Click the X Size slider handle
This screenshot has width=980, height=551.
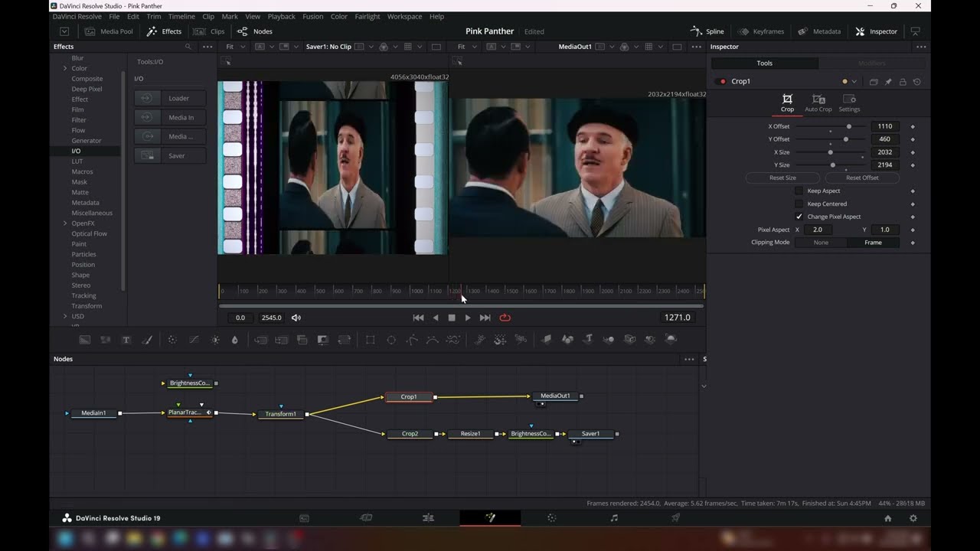tap(830, 152)
